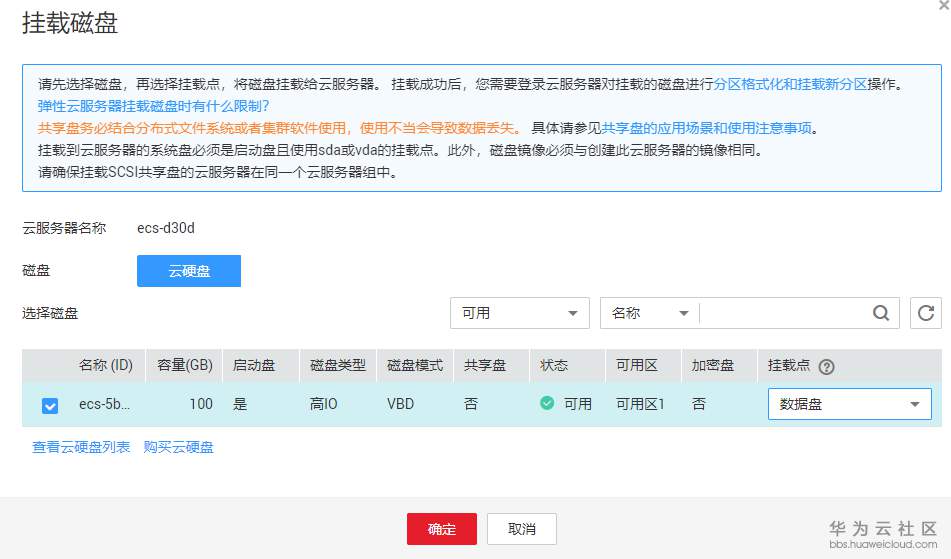
Task: Click the 名称 (ID) column header
Action: point(106,365)
